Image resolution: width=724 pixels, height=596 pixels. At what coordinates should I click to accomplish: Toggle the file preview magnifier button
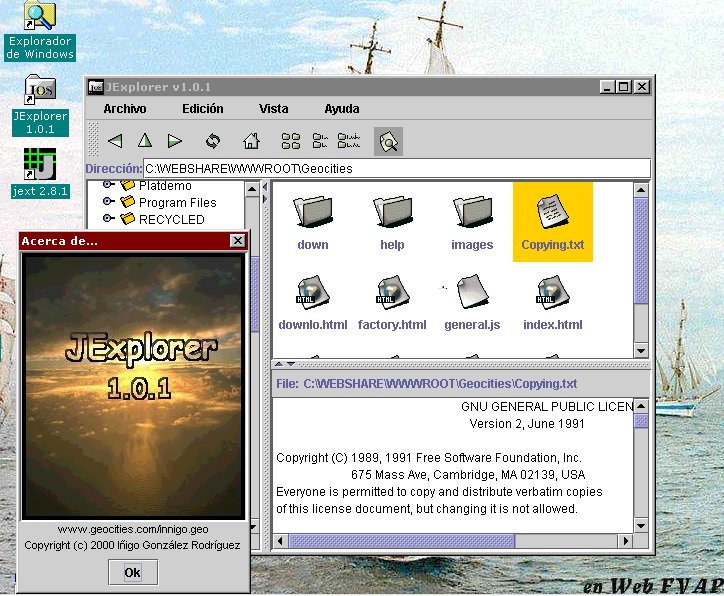pos(388,141)
